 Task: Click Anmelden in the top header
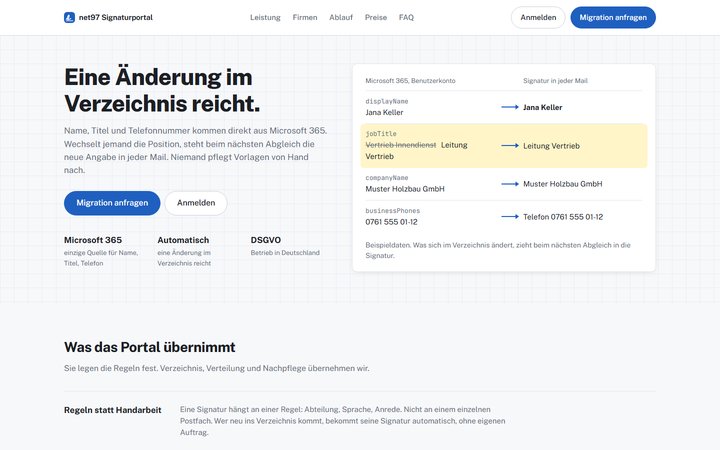point(538,17)
